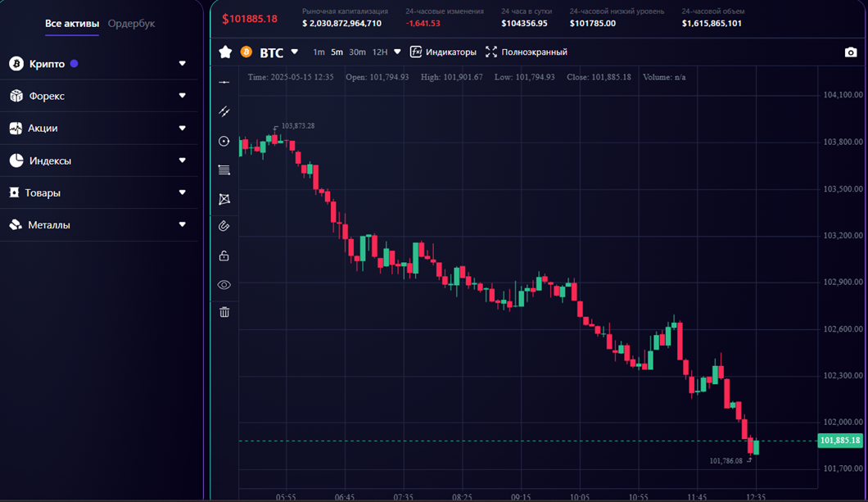868x502 pixels.
Task: Click the magnet snap mode icon
Action: pos(224,226)
